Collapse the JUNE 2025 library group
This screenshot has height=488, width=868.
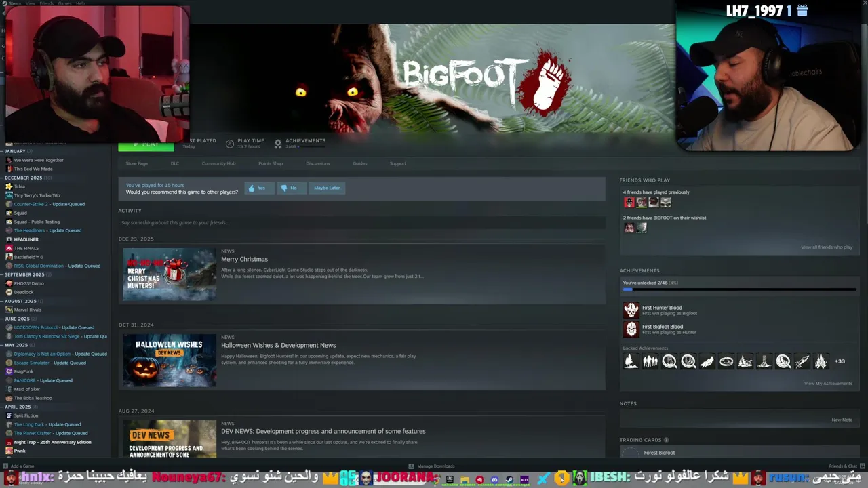coord(18,319)
